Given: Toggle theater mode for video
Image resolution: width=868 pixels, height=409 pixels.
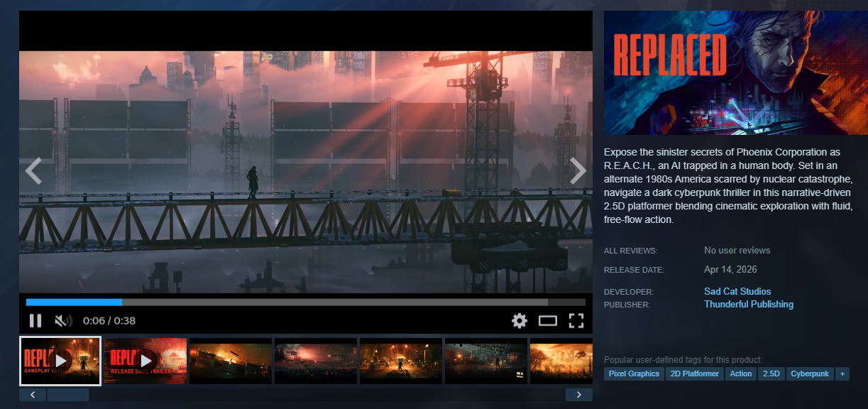Looking at the screenshot, I should pos(547,320).
